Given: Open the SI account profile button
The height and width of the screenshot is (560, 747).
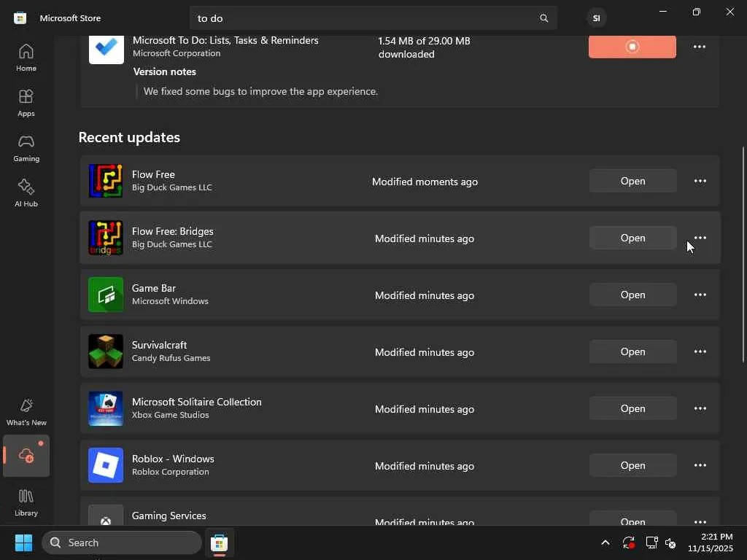Looking at the screenshot, I should (597, 18).
